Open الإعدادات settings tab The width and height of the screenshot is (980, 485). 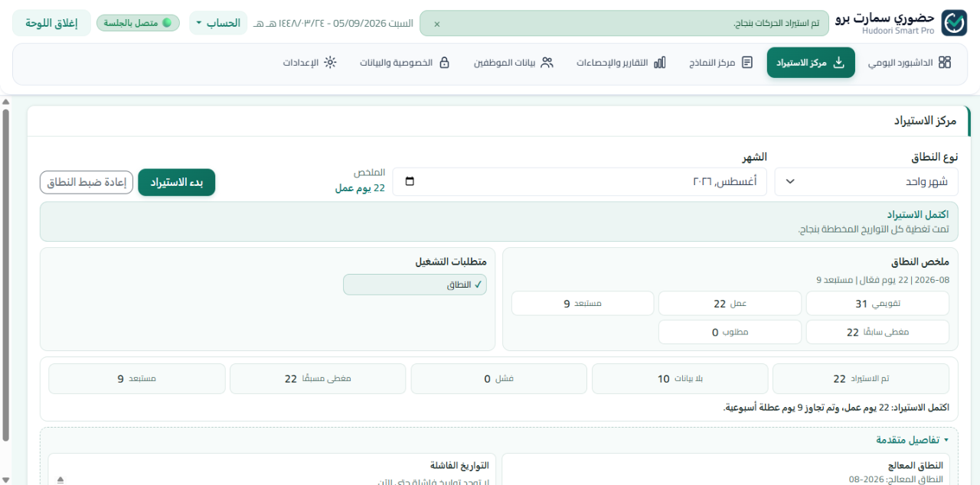309,63
